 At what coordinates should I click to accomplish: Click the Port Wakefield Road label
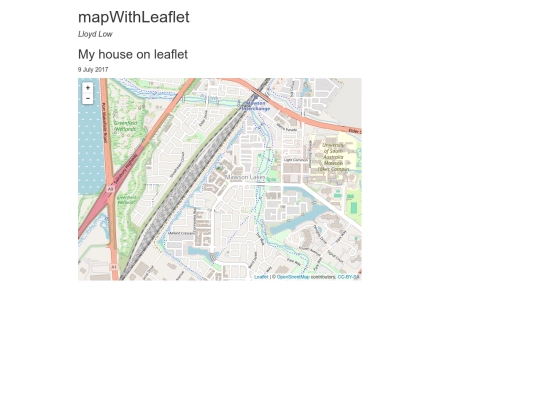[x=104, y=124]
